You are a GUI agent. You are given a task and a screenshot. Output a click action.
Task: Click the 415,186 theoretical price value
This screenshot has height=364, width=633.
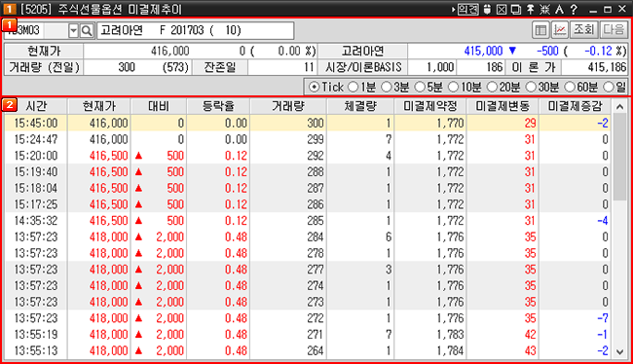(x=607, y=67)
